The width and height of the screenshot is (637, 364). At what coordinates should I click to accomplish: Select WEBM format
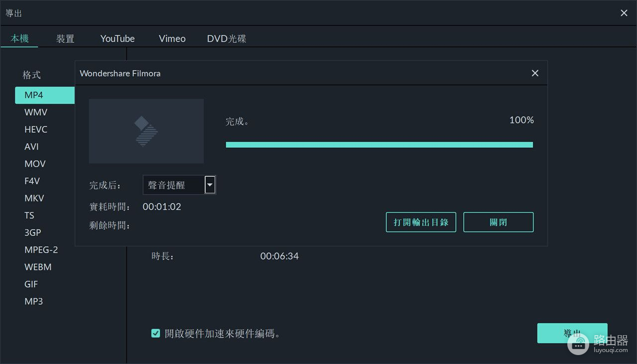pyautogui.click(x=38, y=267)
